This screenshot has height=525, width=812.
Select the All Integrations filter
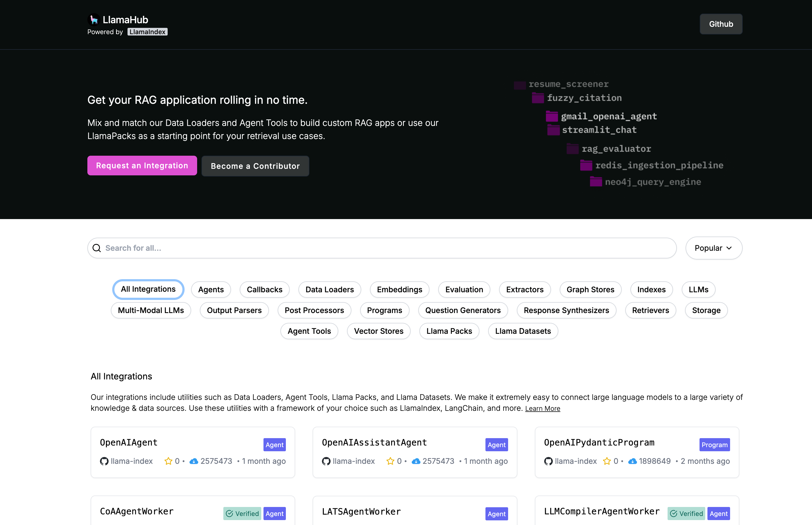(x=148, y=289)
